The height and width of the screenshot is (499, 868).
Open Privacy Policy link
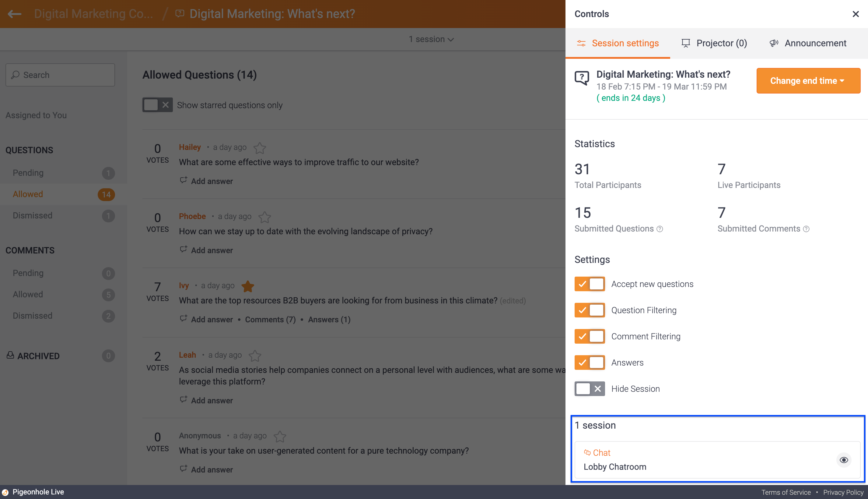(843, 492)
